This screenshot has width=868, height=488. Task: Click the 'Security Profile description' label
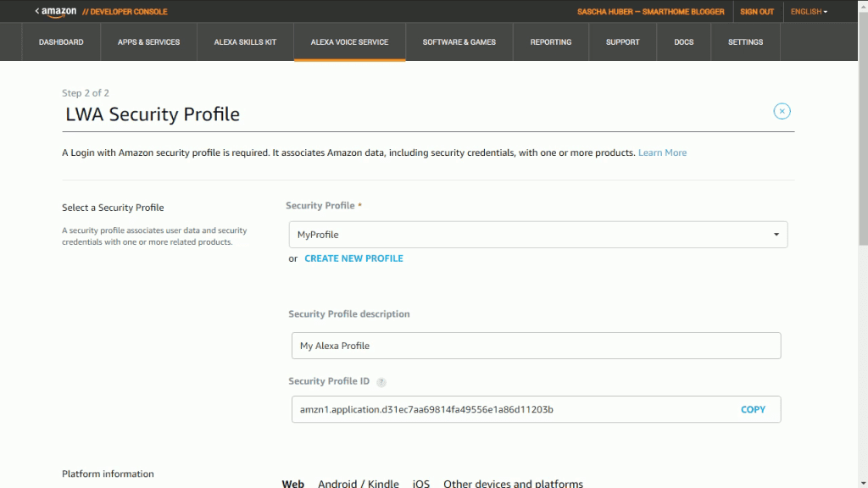[x=348, y=313]
